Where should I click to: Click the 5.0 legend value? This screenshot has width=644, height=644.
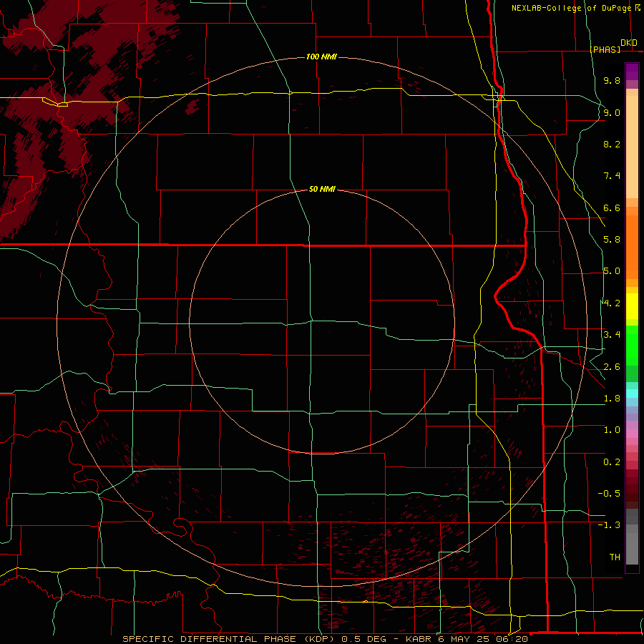click(x=612, y=271)
